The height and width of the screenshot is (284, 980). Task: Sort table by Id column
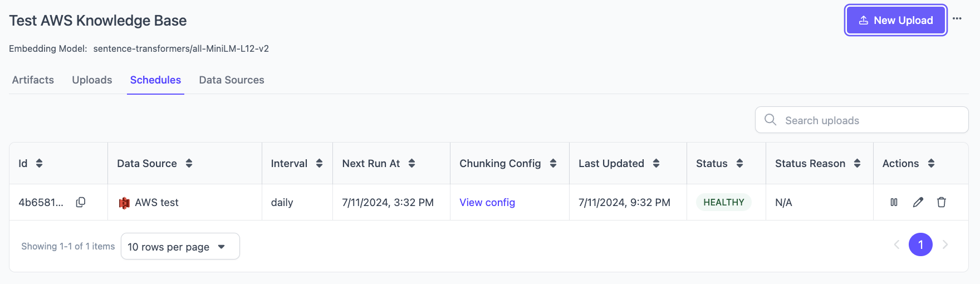(x=40, y=163)
